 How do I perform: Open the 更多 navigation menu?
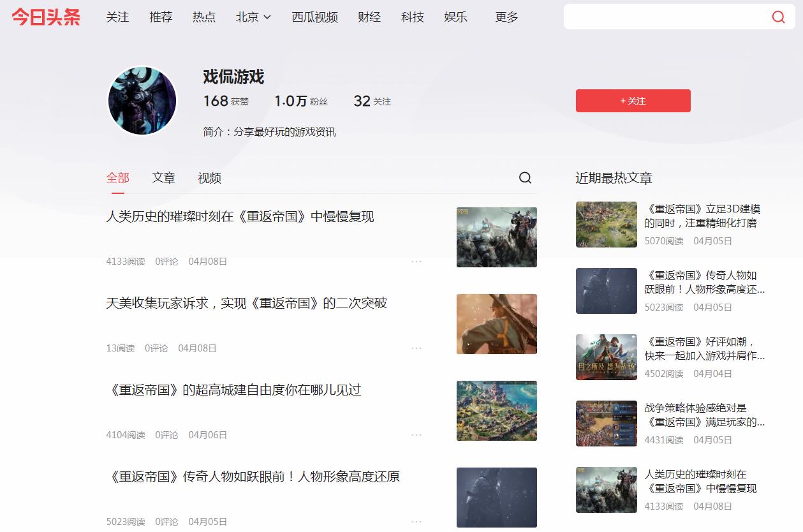pos(506,17)
